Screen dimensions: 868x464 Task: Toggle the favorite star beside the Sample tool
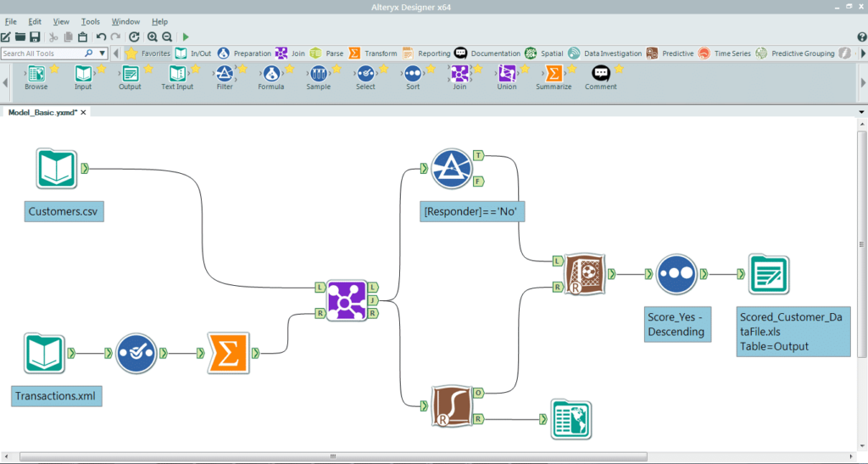click(x=337, y=69)
